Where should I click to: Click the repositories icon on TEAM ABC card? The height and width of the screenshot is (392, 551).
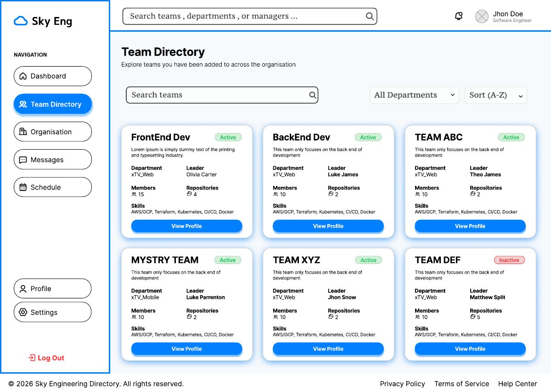472,194
